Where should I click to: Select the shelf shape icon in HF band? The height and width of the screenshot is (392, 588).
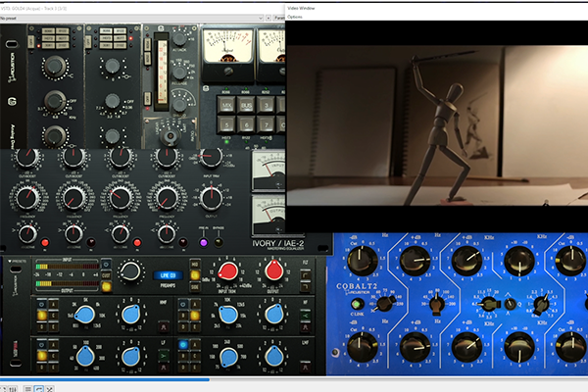click(x=306, y=316)
